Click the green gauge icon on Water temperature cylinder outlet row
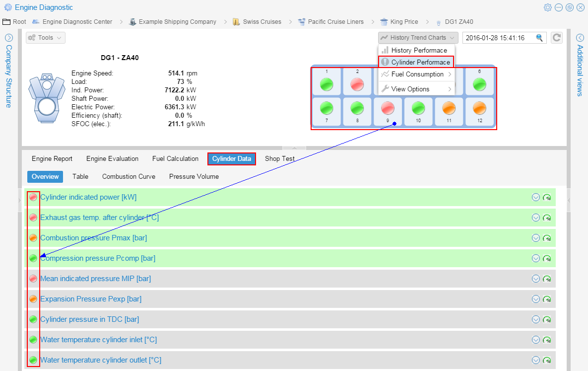The height and width of the screenshot is (371, 588). 547,360
